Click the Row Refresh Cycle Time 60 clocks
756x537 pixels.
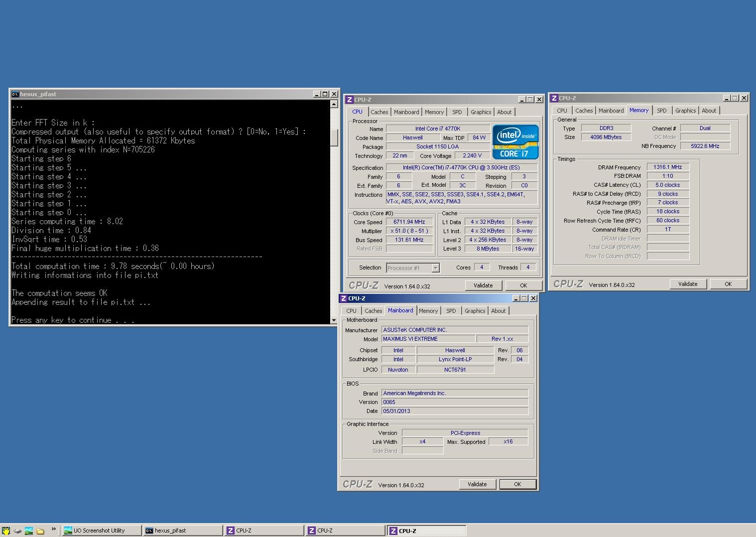pos(668,220)
